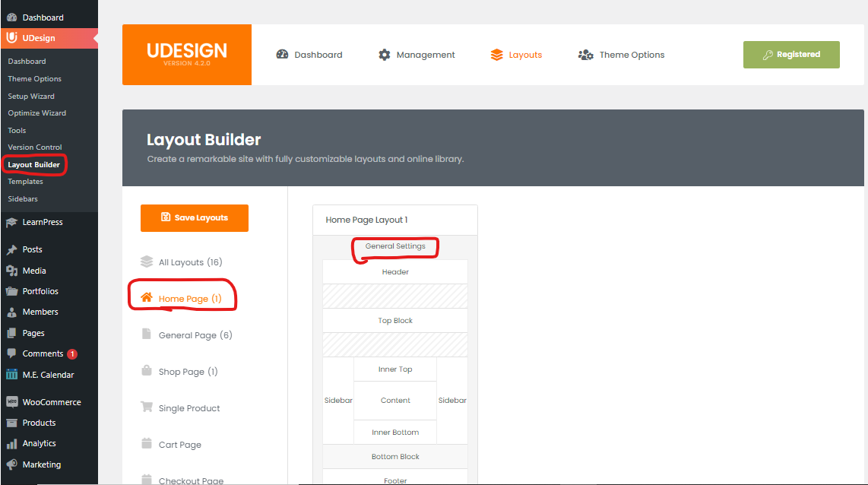Open Sidebars submenu item
This screenshot has width=868, height=485.
click(23, 198)
